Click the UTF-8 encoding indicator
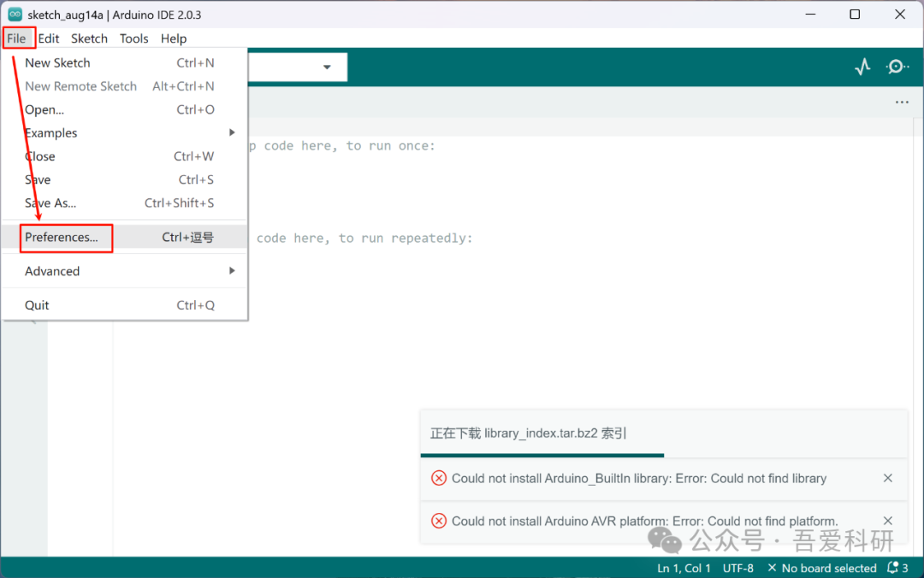The width and height of the screenshot is (924, 578). 737,568
